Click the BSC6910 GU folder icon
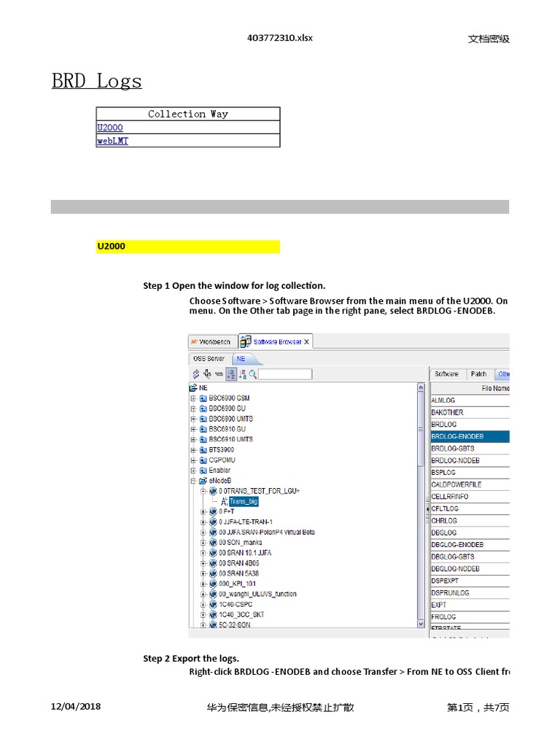This screenshot has height=747, width=560. point(203,429)
